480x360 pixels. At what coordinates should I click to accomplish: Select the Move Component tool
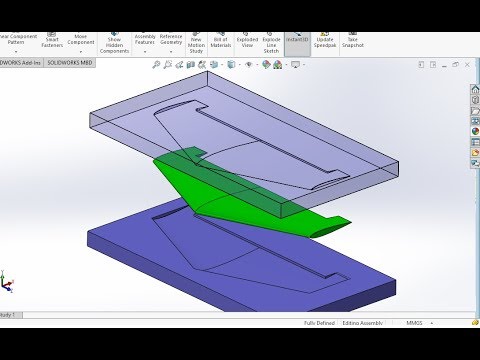tap(81, 39)
